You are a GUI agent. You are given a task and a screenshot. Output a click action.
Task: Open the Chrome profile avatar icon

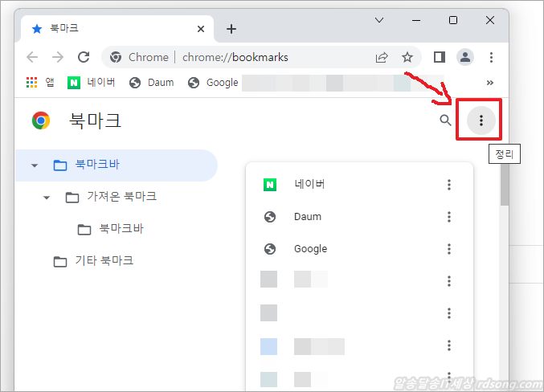[464, 57]
